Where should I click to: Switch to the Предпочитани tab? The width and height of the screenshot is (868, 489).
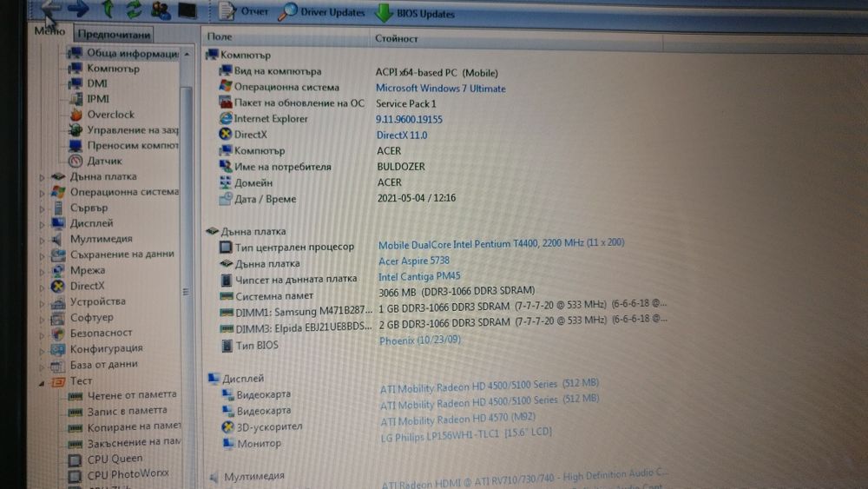coord(114,34)
